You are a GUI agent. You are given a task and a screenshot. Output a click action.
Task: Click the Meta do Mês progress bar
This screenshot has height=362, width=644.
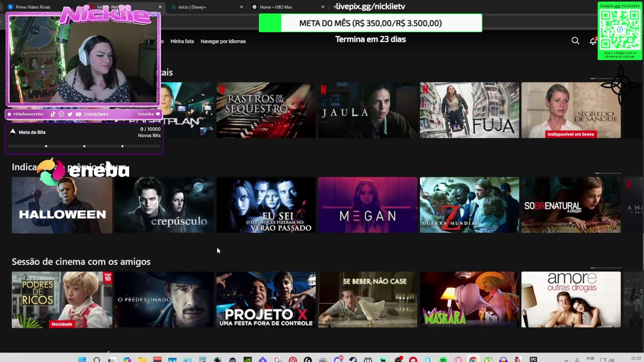click(x=370, y=23)
